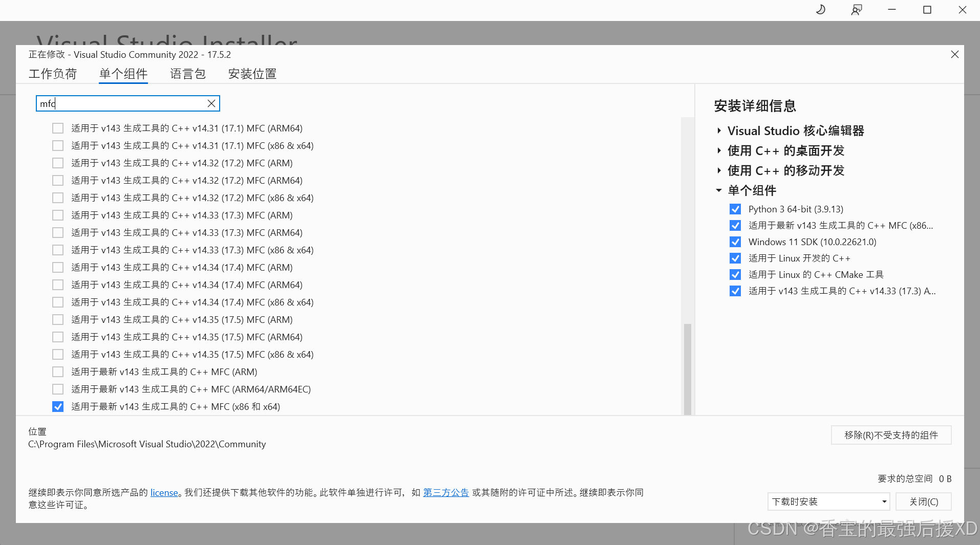Open the license link
This screenshot has width=980, height=545.
[x=164, y=492]
